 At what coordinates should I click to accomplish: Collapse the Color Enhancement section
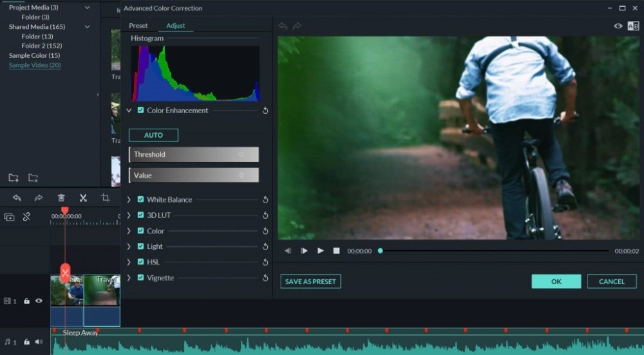129,110
